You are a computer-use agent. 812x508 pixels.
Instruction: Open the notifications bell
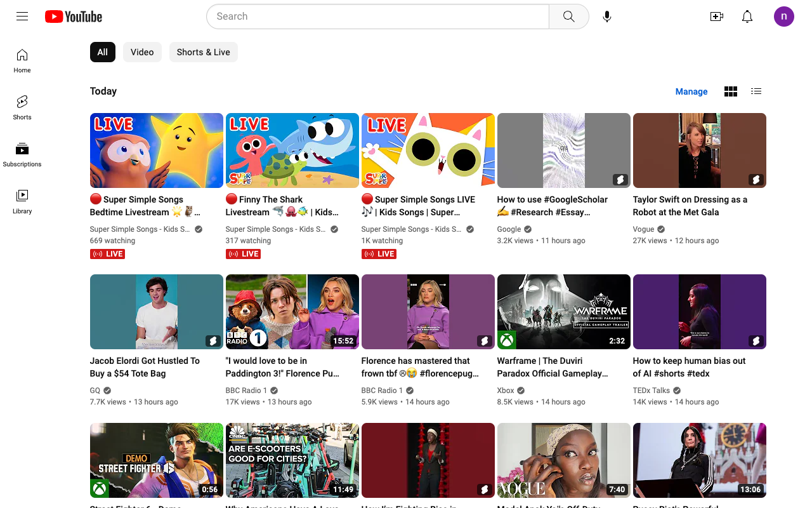(x=747, y=17)
